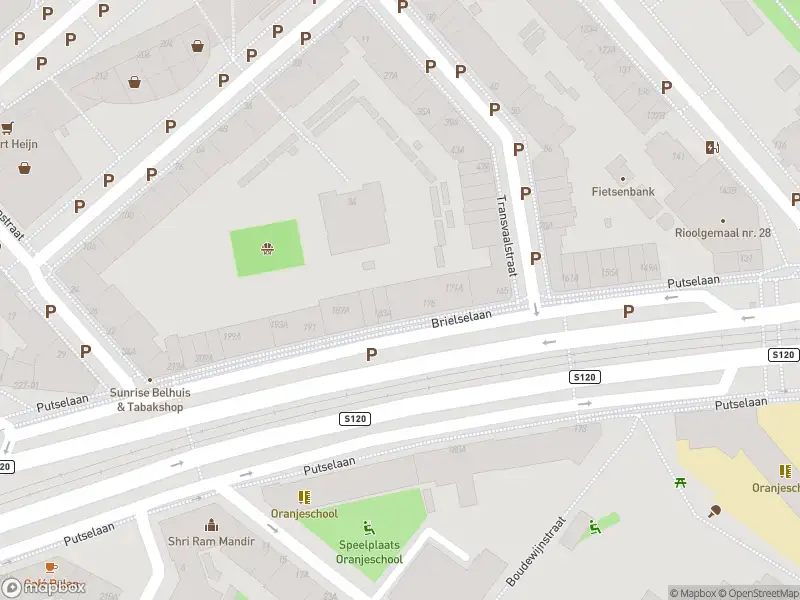The image size is (800, 600).
Task: Click the Oranjeschool school icon on Putselaan
Action: tap(305, 497)
